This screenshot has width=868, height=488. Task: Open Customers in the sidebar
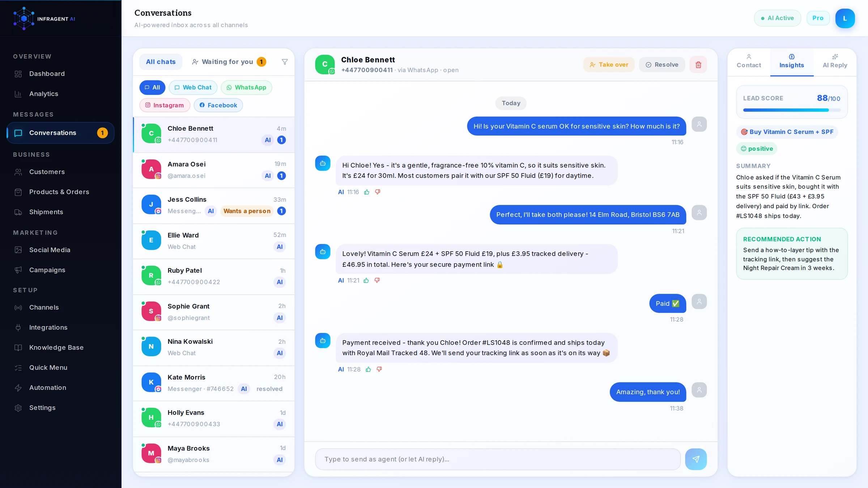click(60, 172)
